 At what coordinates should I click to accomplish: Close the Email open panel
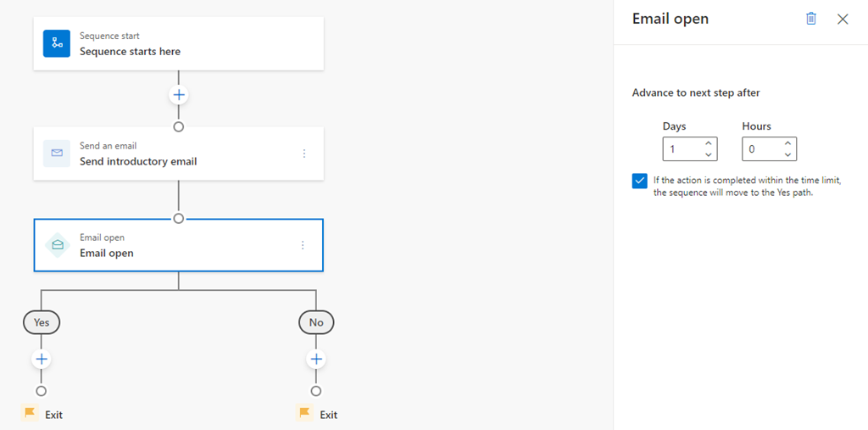(843, 19)
